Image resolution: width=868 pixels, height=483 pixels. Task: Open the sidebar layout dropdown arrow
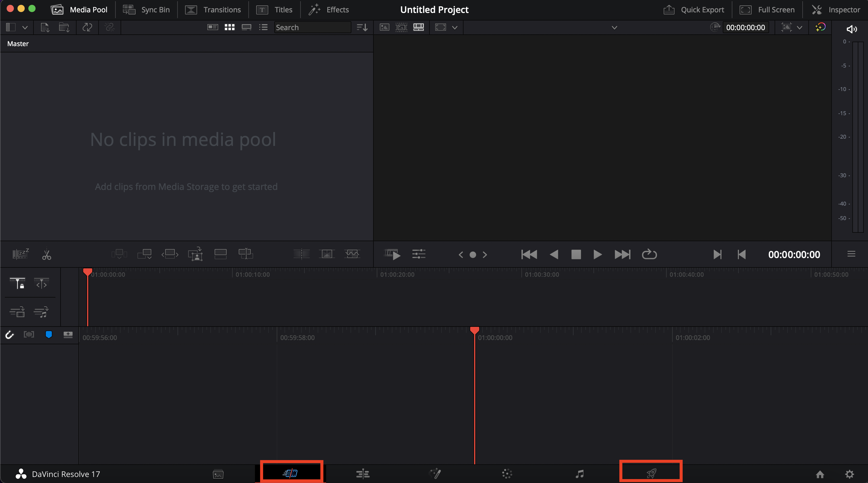[x=25, y=28]
